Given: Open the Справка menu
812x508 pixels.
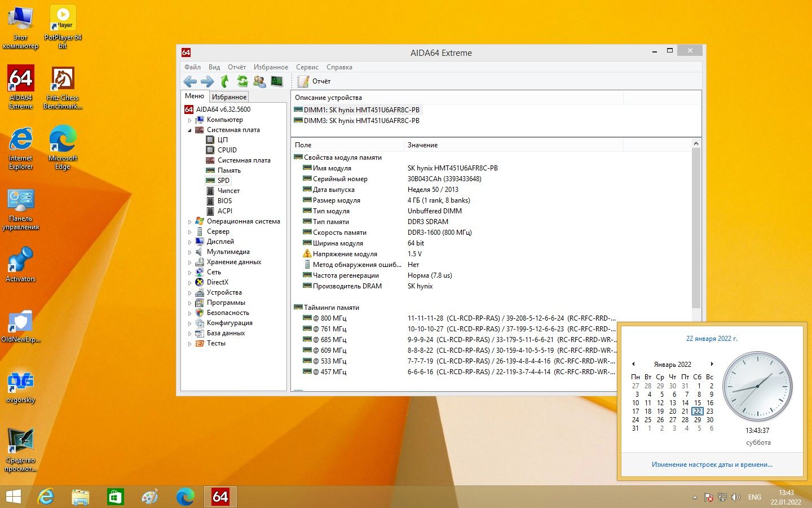Looking at the screenshot, I should pos(339,67).
